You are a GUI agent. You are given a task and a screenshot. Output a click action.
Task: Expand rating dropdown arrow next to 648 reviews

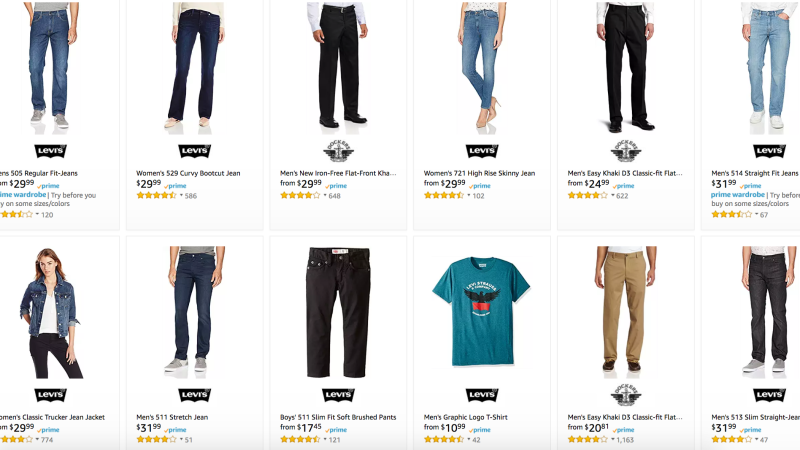click(324, 196)
